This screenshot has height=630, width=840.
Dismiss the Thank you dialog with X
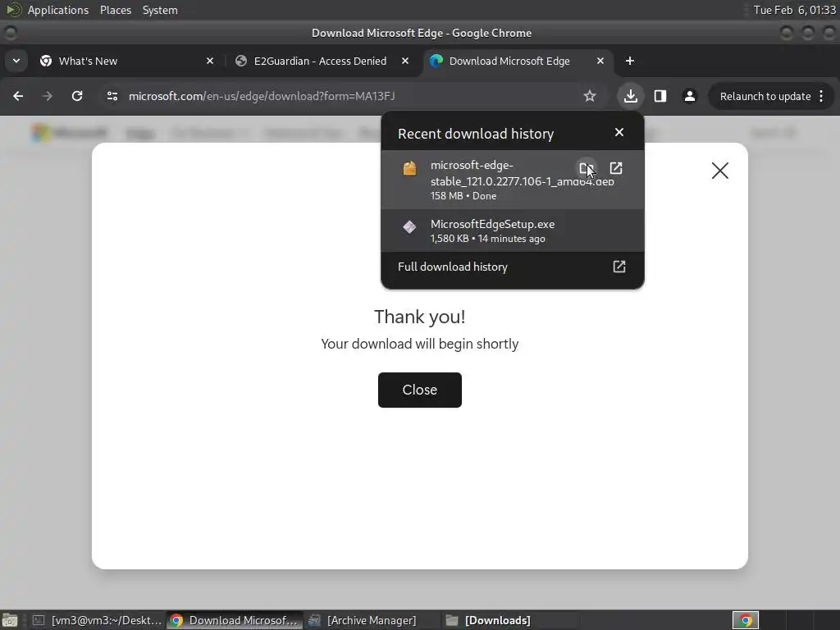tap(720, 171)
